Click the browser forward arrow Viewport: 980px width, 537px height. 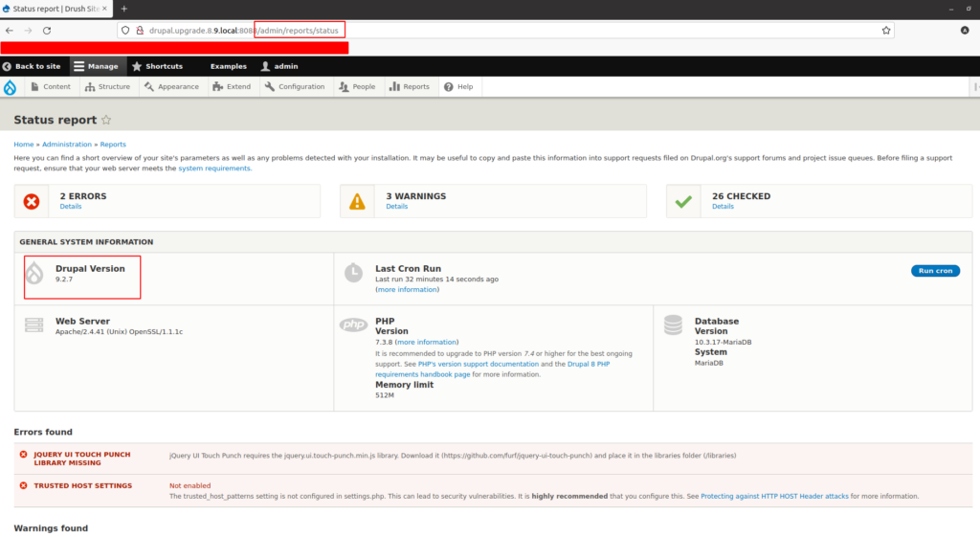click(x=28, y=30)
